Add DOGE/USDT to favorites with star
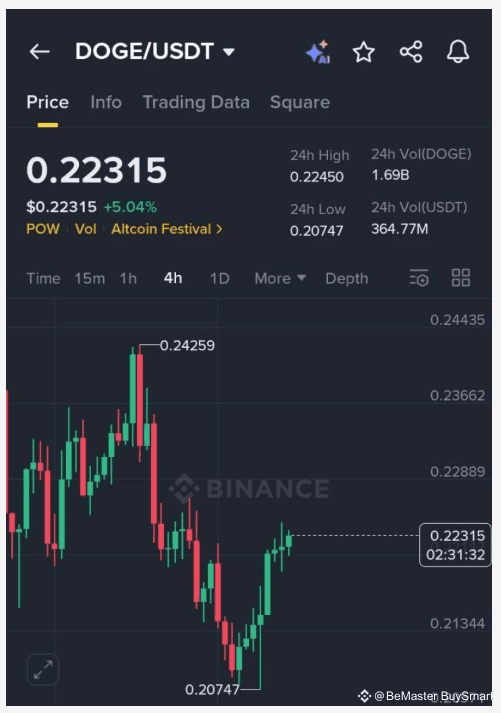Screen dimensions: 501x713 364,52
